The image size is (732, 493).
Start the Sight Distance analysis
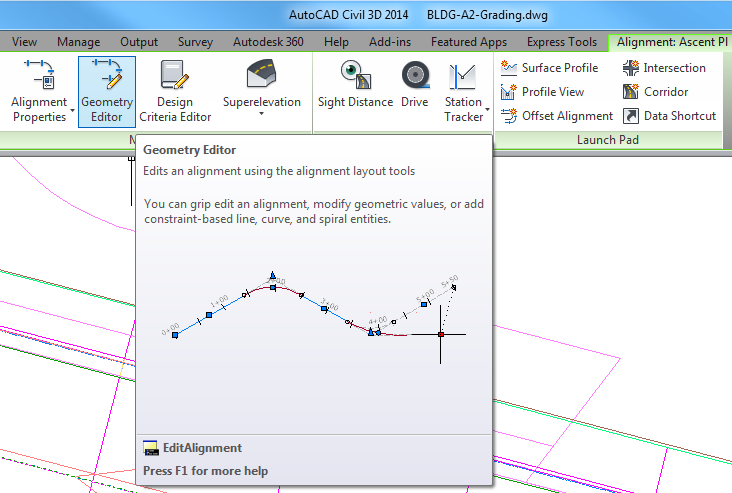(355, 85)
